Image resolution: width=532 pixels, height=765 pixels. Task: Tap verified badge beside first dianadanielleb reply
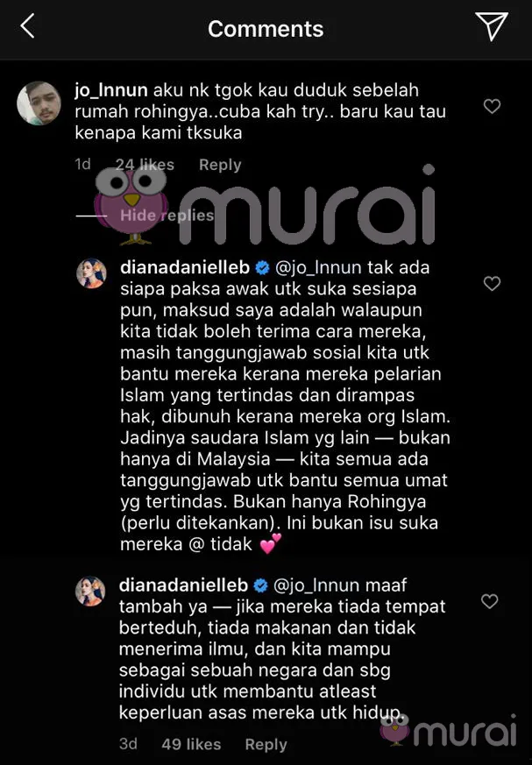263,268
